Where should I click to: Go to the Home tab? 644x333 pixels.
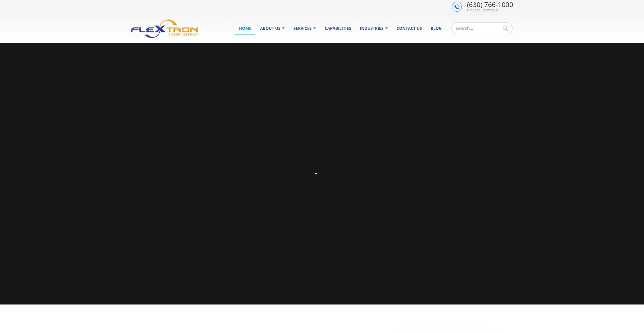tap(245, 29)
